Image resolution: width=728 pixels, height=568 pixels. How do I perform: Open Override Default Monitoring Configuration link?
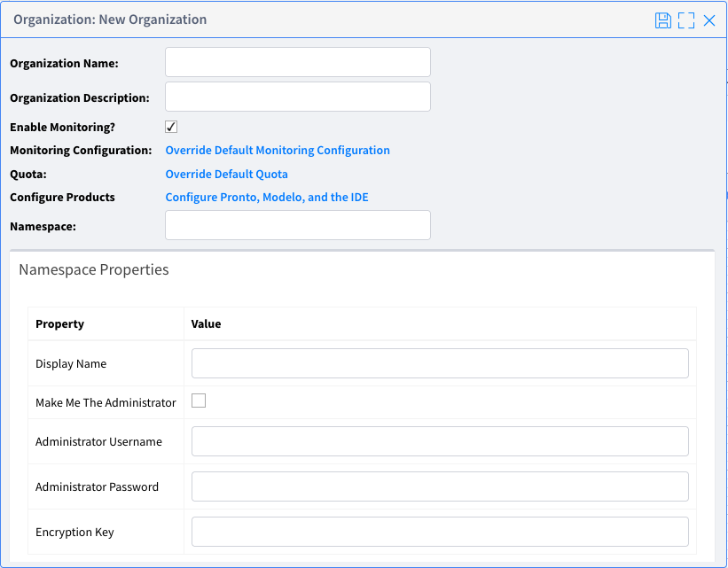(x=278, y=151)
